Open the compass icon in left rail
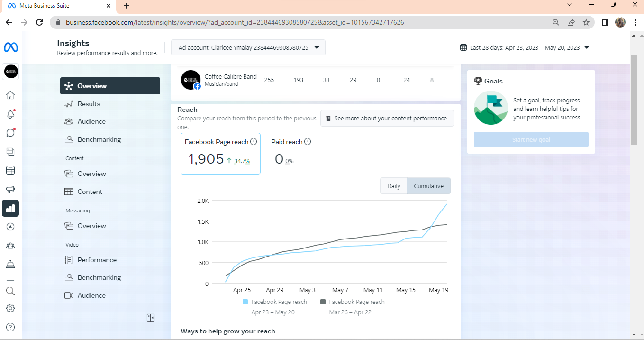 tap(10, 227)
